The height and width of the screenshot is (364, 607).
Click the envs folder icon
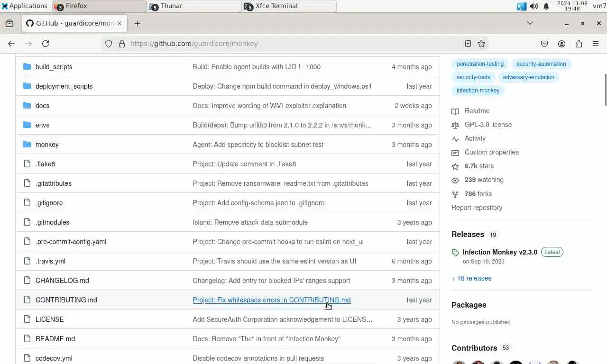[x=27, y=125]
